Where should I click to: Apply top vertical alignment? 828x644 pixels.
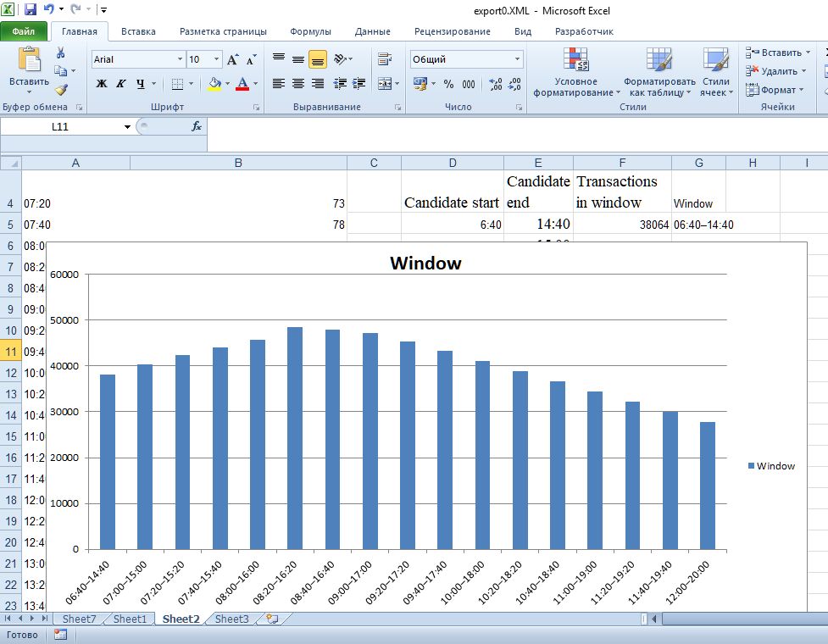tap(279, 59)
